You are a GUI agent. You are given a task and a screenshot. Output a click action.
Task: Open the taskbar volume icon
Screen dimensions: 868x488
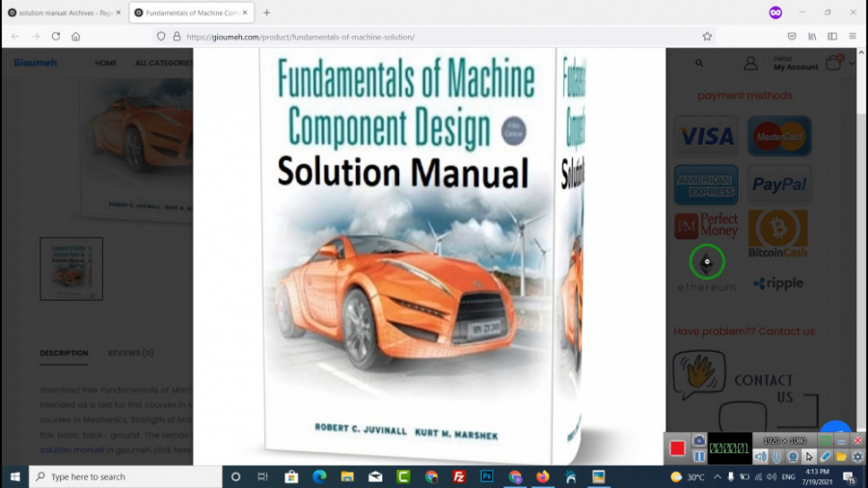[772, 476]
